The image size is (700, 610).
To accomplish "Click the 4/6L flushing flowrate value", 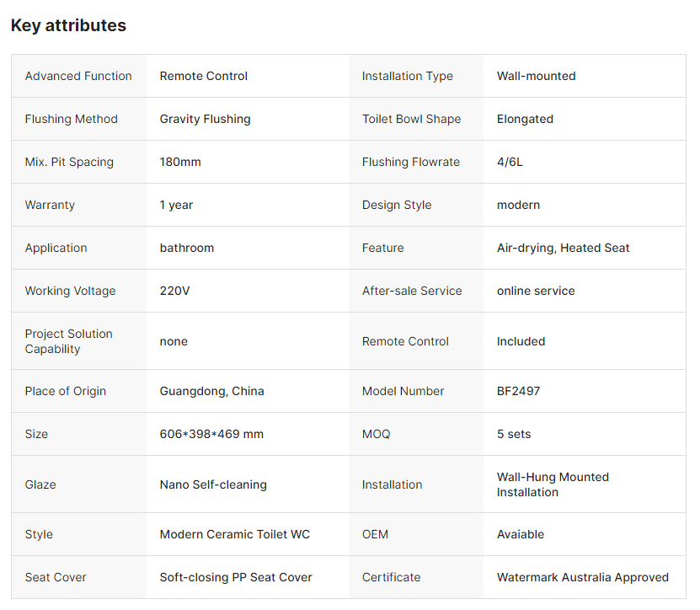I will [x=510, y=162].
